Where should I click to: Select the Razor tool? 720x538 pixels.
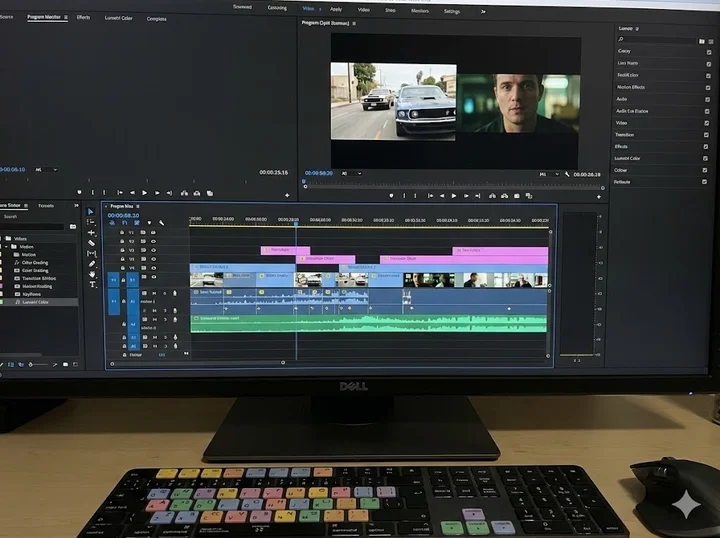coord(91,243)
